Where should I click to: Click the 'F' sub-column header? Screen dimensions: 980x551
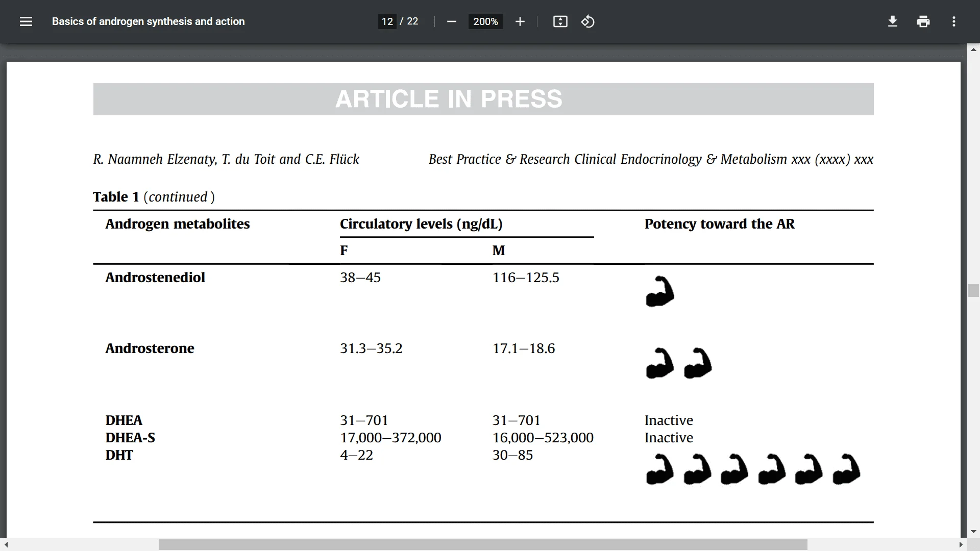[344, 251]
